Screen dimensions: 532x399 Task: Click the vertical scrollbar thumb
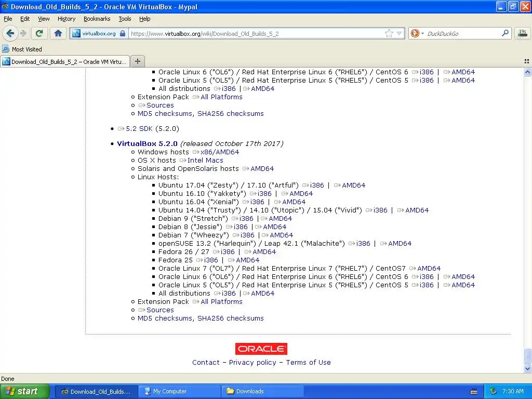pos(527,356)
